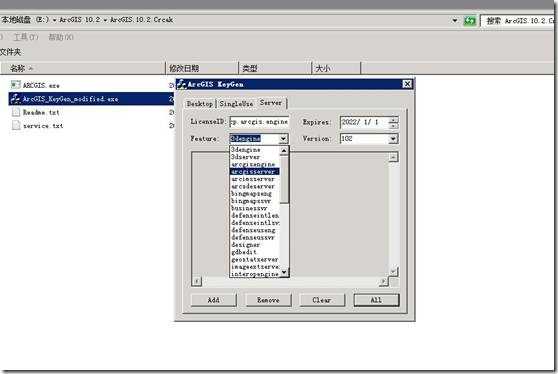Click the ArcGIS_KeyGen_modified.exe file icon
558x374 pixels.
[15, 99]
